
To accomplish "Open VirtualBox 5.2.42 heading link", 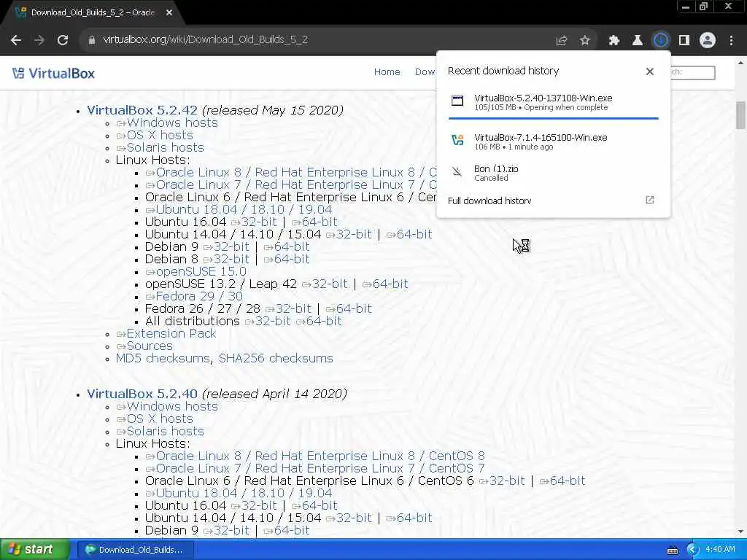I will [142, 111].
